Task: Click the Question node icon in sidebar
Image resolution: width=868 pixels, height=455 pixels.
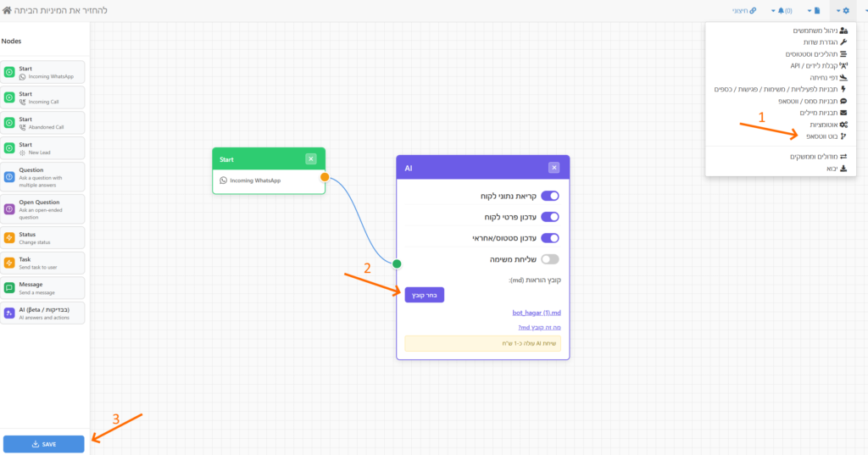Action: (9, 177)
